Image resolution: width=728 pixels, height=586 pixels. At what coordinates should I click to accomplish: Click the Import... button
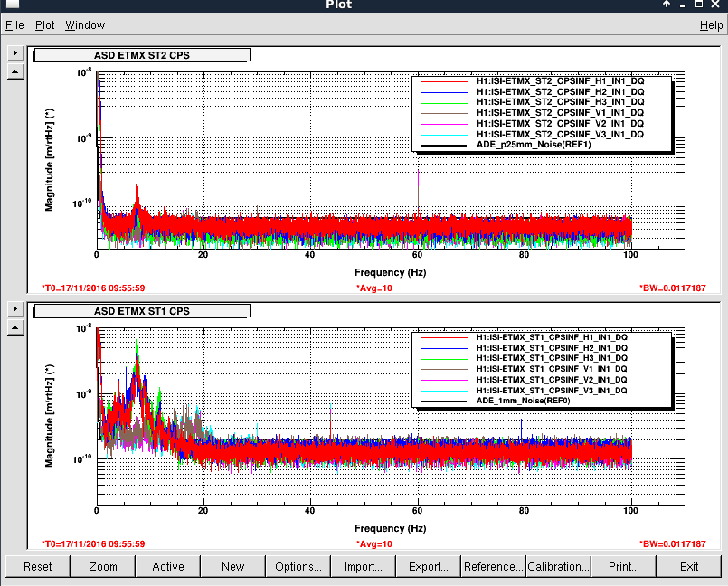[x=364, y=567]
